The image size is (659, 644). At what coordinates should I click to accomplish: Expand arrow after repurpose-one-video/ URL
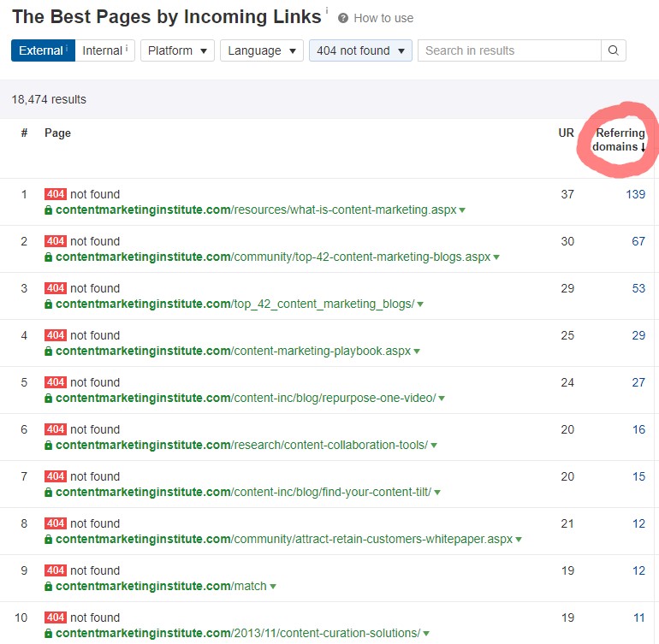442,399
